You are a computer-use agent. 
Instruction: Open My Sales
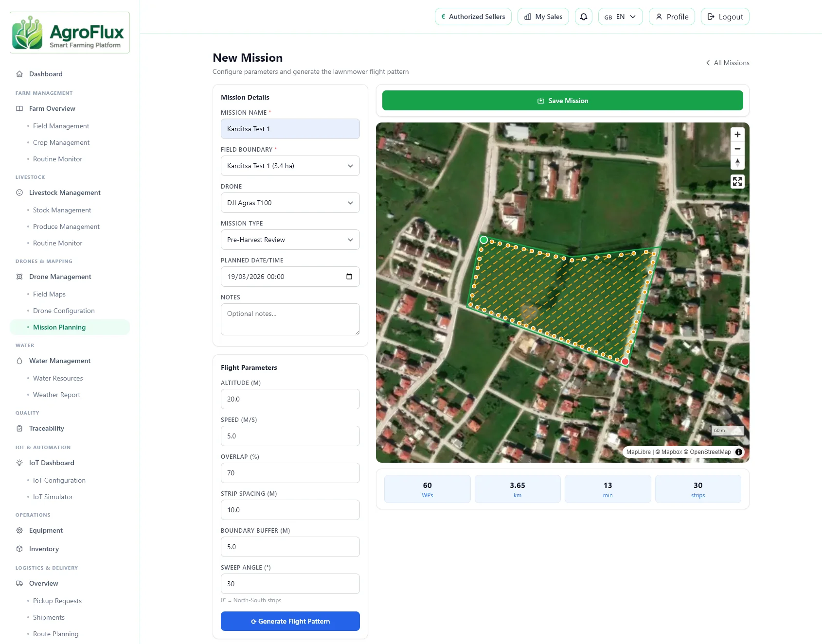coord(543,17)
